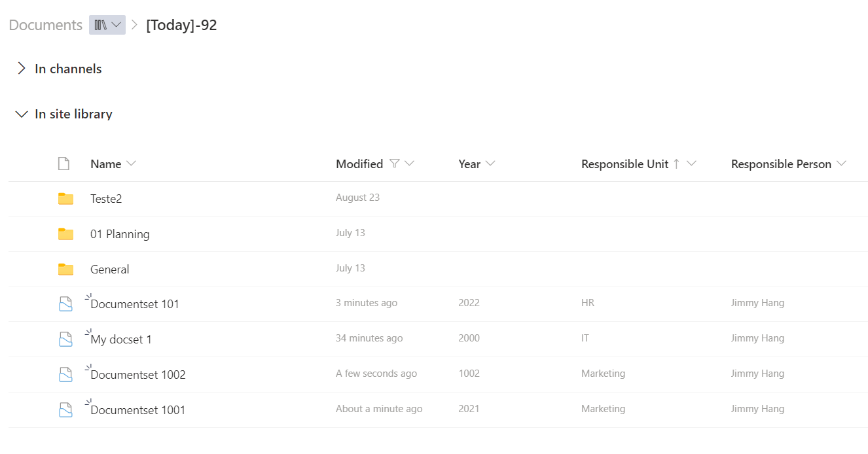Open the Responsible Person column dropdown
The image size is (868, 454).
tap(788, 164)
